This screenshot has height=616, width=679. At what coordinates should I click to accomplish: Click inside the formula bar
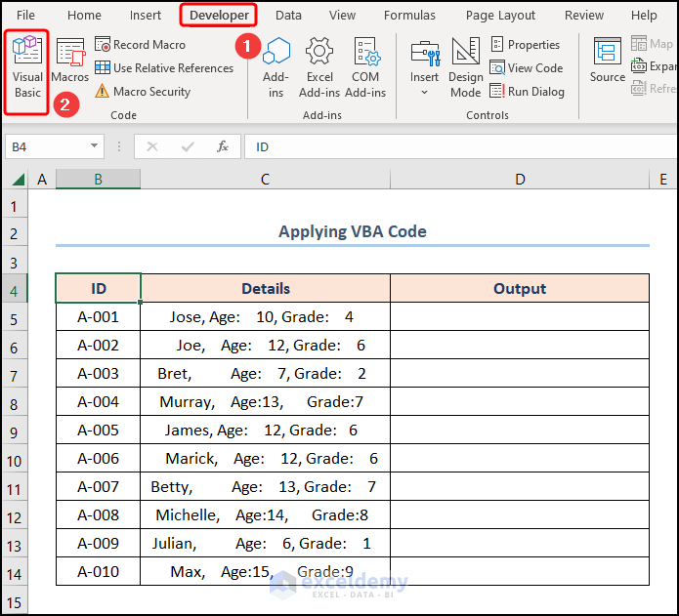[x=459, y=146]
